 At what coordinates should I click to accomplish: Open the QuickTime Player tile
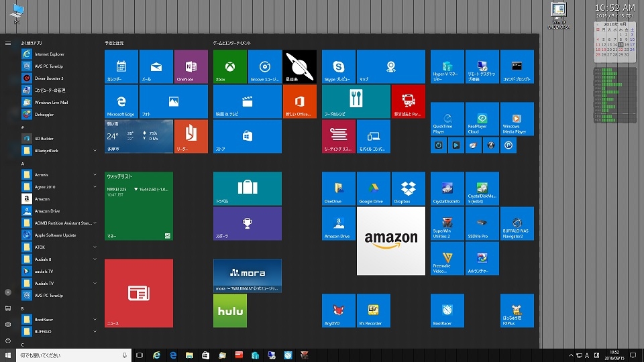[x=447, y=119]
